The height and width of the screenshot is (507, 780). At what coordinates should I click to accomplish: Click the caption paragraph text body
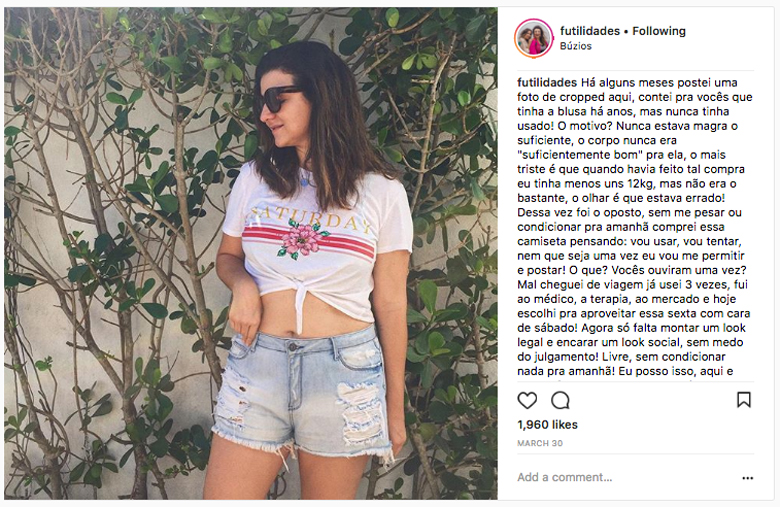click(x=635, y=227)
